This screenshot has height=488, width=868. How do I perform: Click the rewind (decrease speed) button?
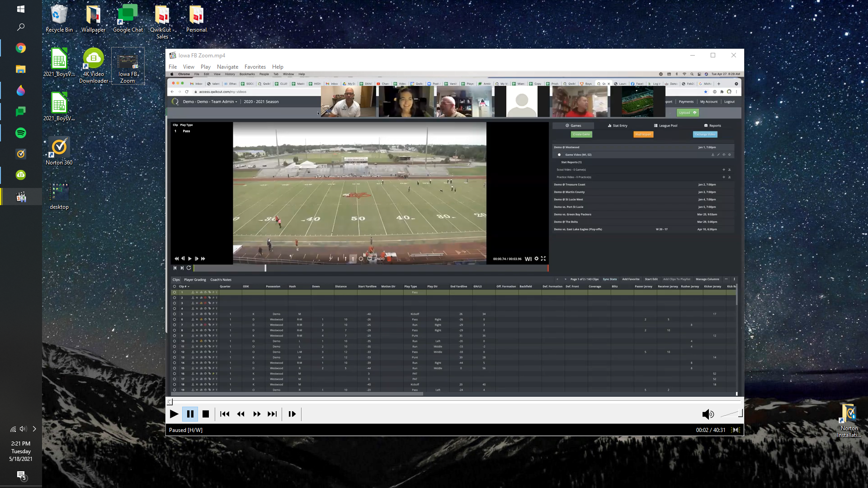[x=241, y=414]
